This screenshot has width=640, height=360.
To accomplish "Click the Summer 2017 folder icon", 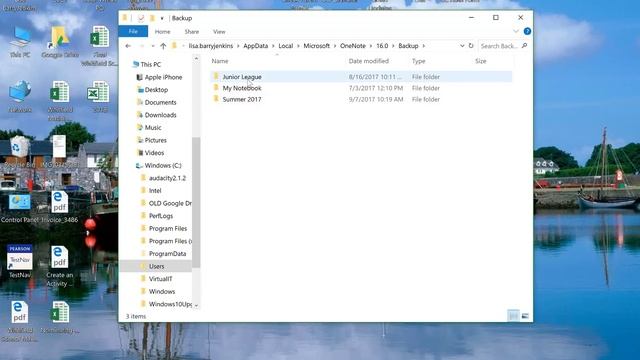I will tap(216, 99).
